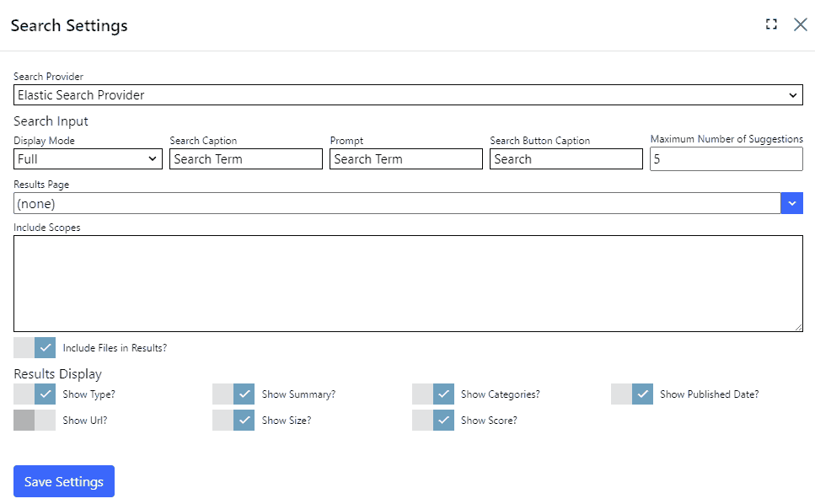Viewport: 815px width, 504px height.
Task: Toggle the Show Categories switch
Action: point(433,394)
